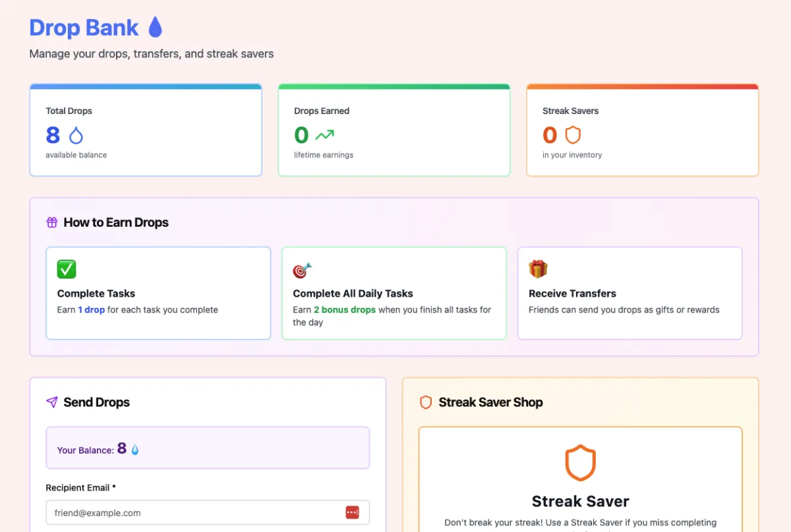
Task: Click the red password manager icon in email field
Action: [352, 512]
